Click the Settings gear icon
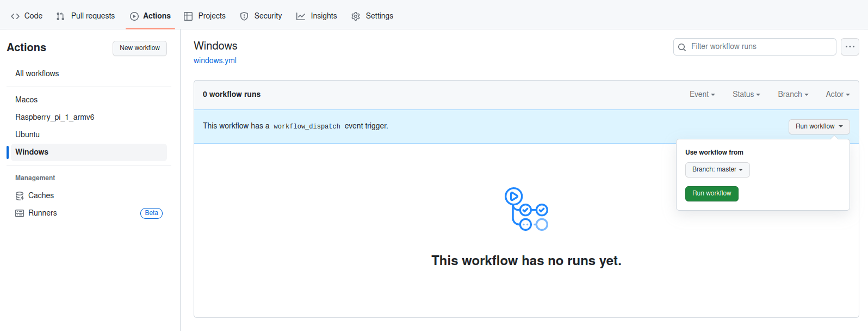Viewport: 868px width, 331px height. (356, 16)
